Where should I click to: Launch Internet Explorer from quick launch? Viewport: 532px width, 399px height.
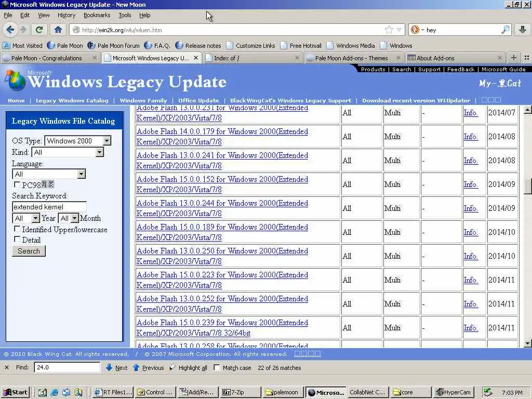54,393
